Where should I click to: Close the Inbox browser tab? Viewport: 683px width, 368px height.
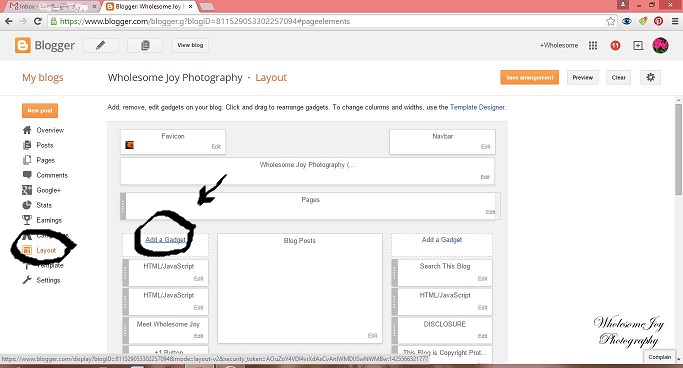(95, 7)
